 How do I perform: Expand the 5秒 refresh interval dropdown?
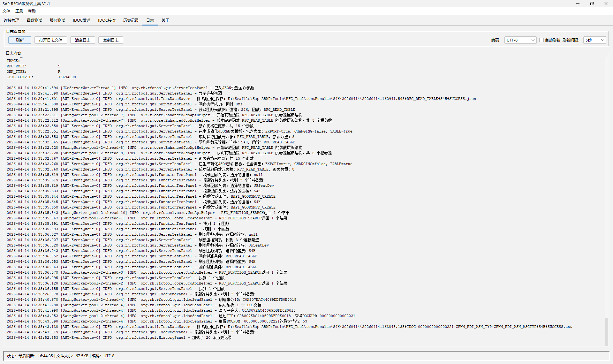(594, 40)
